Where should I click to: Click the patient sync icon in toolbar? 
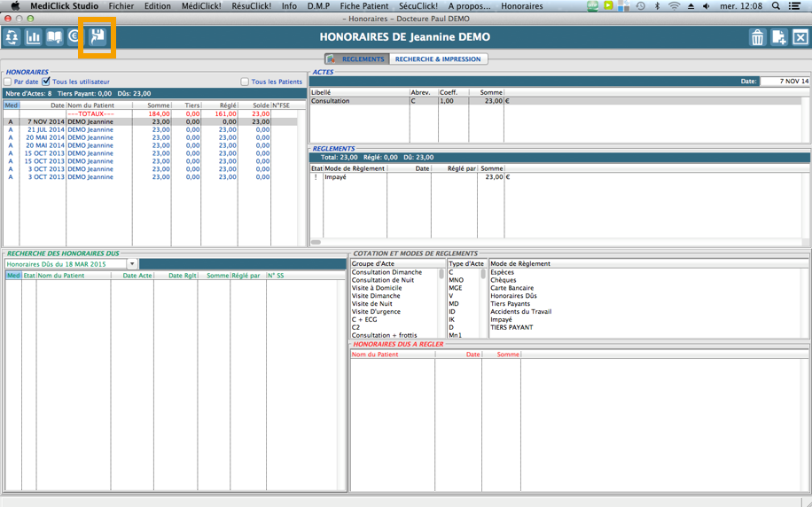pos(12,37)
